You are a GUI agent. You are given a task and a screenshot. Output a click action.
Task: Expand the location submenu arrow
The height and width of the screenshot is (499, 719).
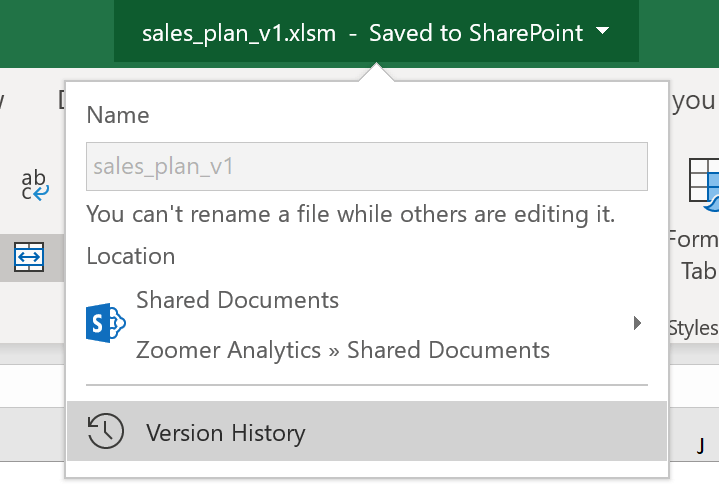click(637, 323)
